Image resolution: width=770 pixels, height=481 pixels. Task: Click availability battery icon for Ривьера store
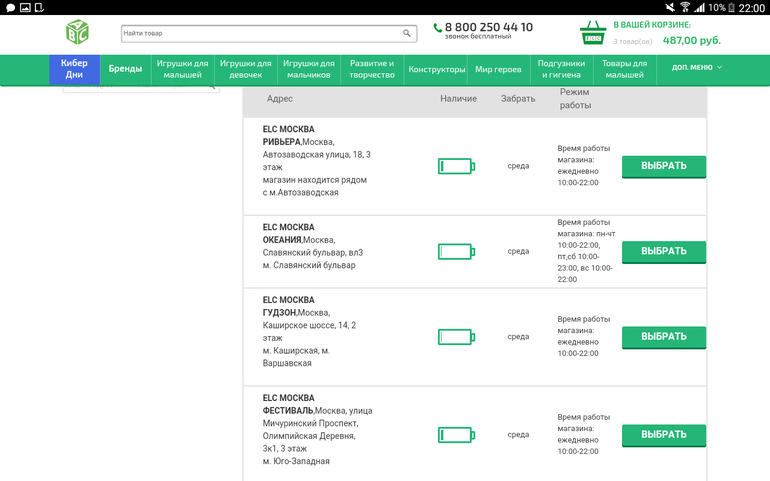click(456, 166)
